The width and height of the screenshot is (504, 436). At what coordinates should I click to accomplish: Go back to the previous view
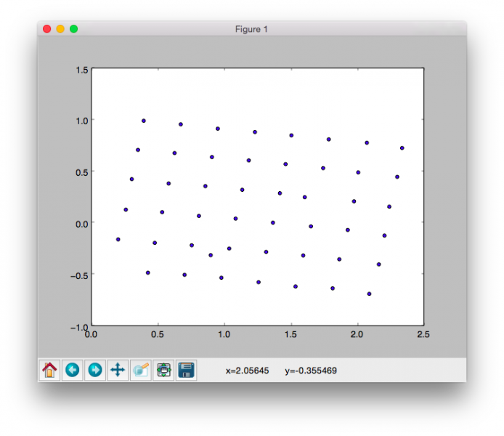click(72, 370)
